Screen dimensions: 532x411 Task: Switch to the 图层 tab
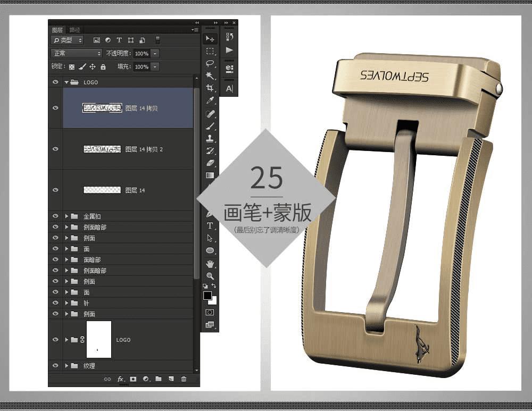pos(57,30)
